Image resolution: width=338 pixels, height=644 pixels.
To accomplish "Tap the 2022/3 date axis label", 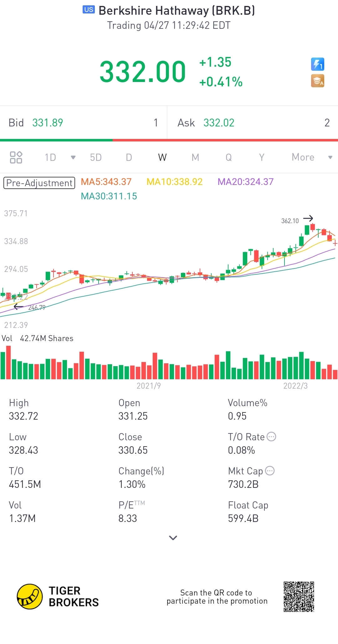I will (x=295, y=386).
